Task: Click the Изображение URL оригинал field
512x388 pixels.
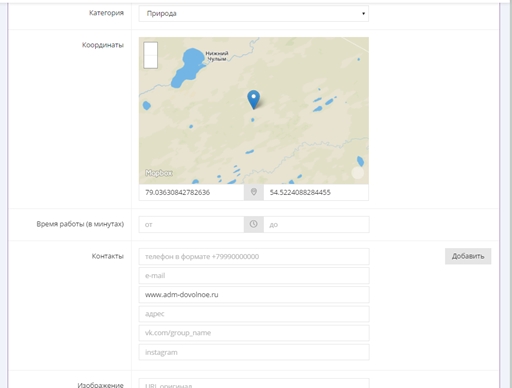Action: (254, 384)
